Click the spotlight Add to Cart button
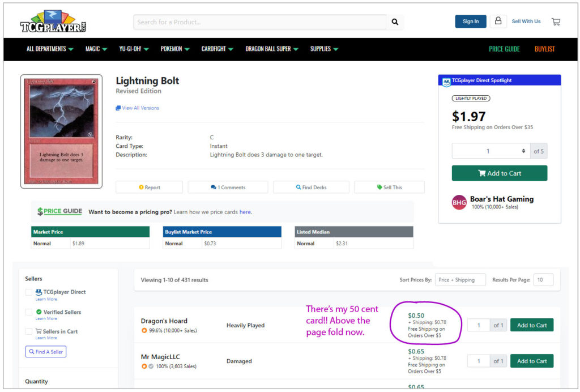Viewport: 580px width, 392px height. point(500,173)
